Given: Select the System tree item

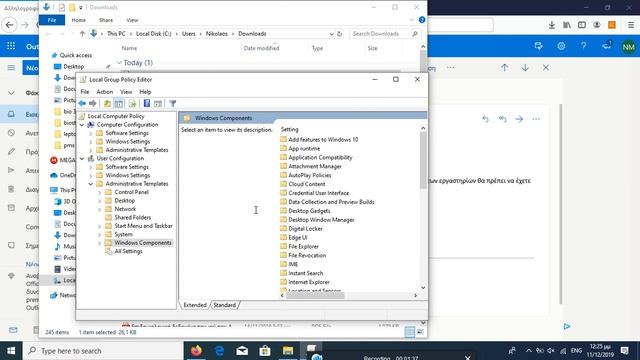Looking at the screenshot, I should pos(123,234).
